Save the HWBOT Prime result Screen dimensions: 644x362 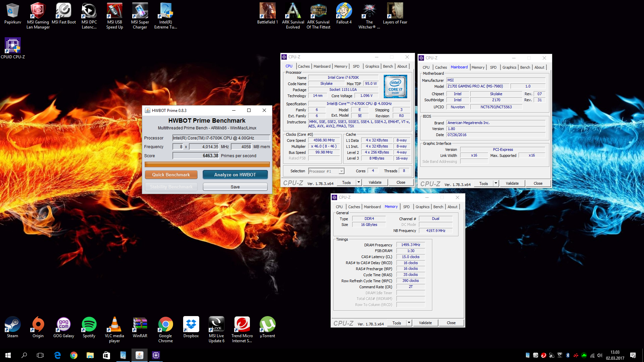[235, 187]
